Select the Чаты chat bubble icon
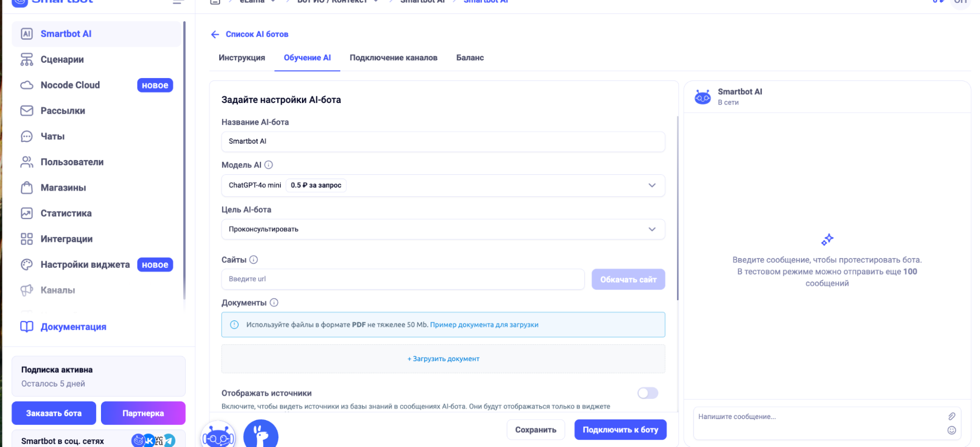980x447 pixels. [27, 136]
